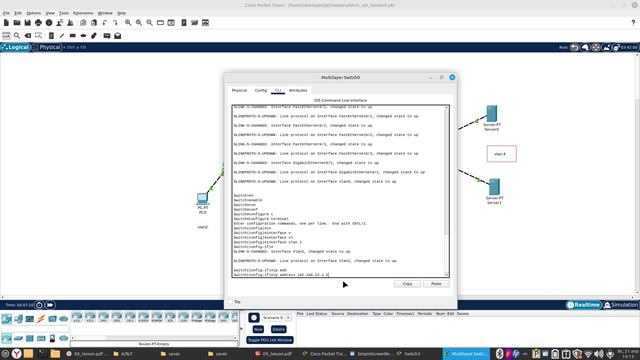This screenshot has height=360, width=640.
Task: Open the Edit menu
Action: pyautogui.click(x=18, y=13)
